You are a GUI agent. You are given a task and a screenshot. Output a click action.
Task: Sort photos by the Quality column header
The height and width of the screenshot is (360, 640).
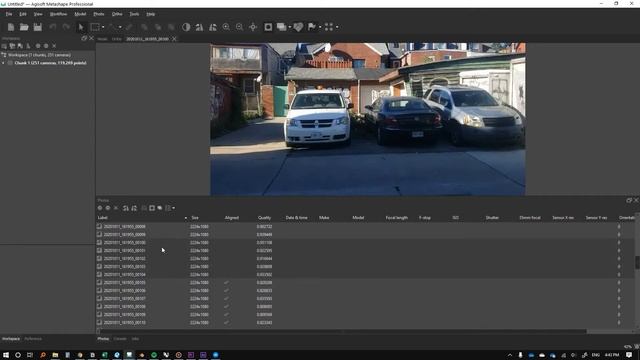tap(264, 218)
